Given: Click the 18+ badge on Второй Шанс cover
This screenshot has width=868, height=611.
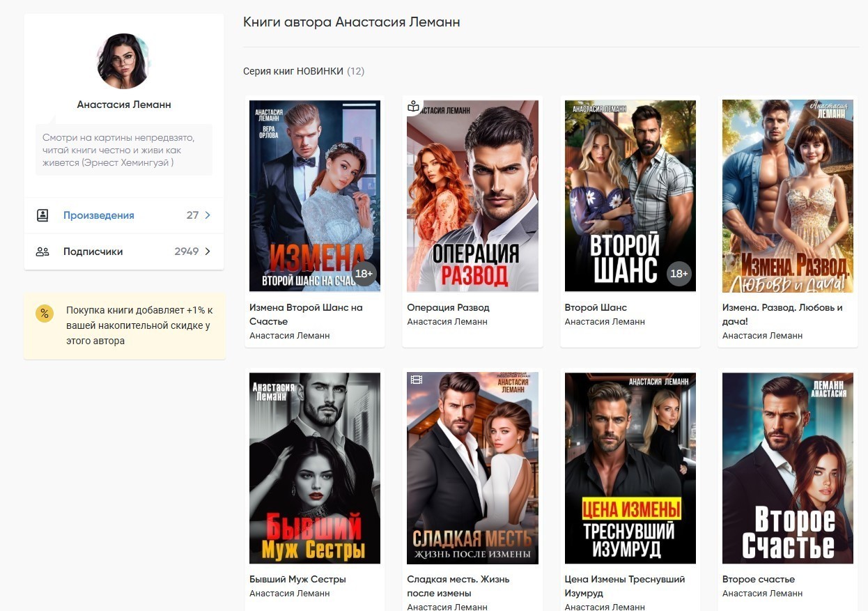Looking at the screenshot, I should 679,274.
